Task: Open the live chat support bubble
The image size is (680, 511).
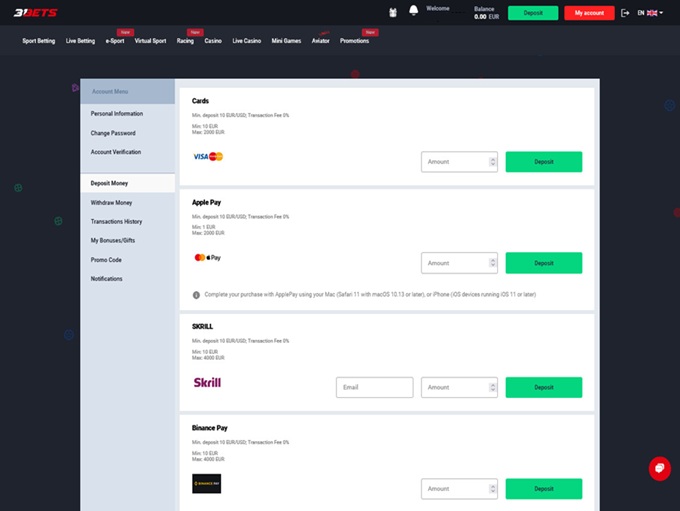Action: [658, 468]
